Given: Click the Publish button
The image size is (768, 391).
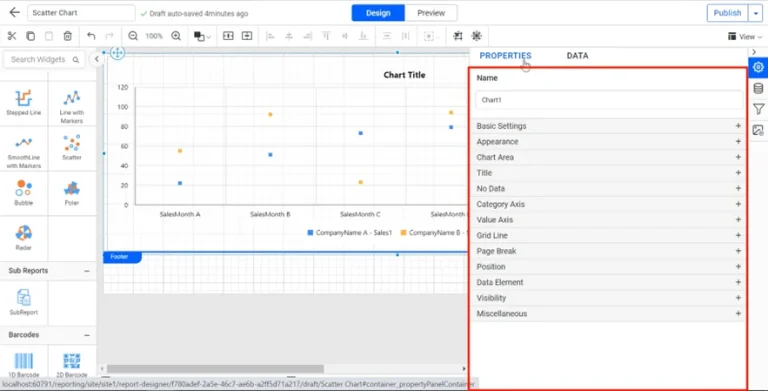Looking at the screenshot, I should 727,13.
